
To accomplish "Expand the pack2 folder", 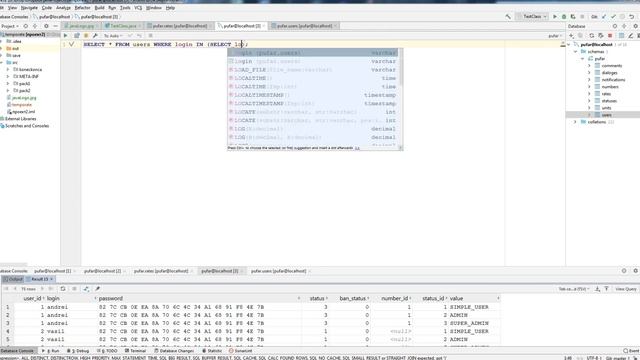I will click(8, 91).
